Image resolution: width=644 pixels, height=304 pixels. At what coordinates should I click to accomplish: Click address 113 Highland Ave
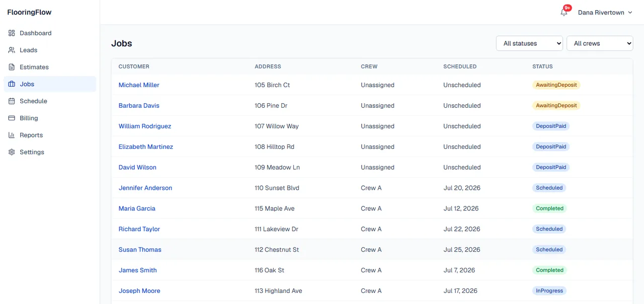[x=278, y=291]
